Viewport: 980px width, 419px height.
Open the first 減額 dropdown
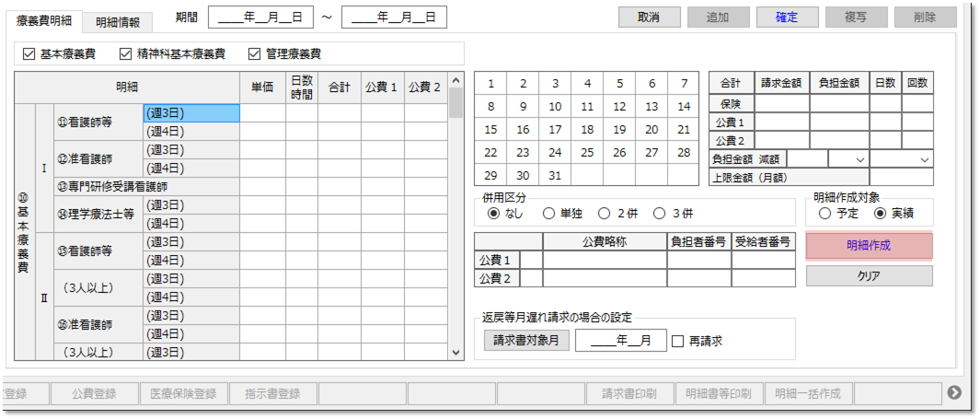pos(848,158)
